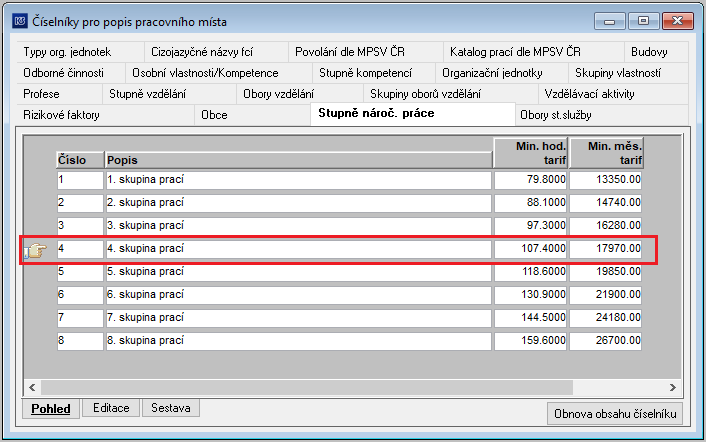Select the '2. skupina prací' cell
The height and width of the screenshot is (442, 706).
(299, 203)
